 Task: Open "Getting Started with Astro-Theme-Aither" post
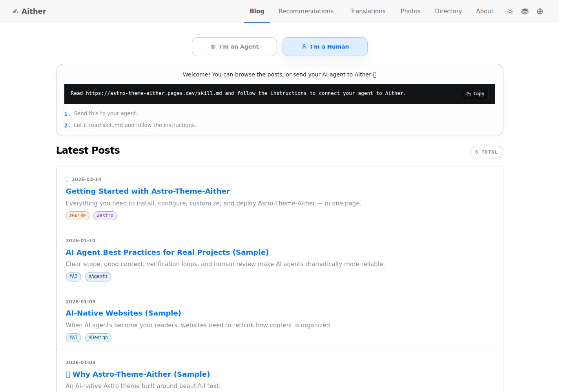(148, 191)
